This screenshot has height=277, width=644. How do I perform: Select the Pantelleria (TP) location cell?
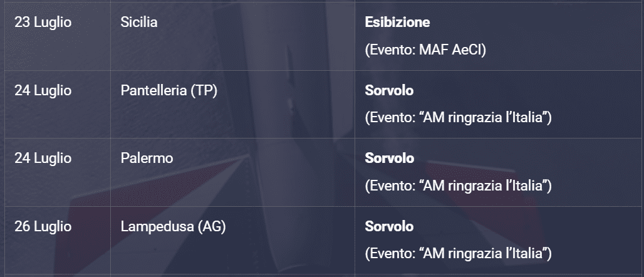coord(169,91)
